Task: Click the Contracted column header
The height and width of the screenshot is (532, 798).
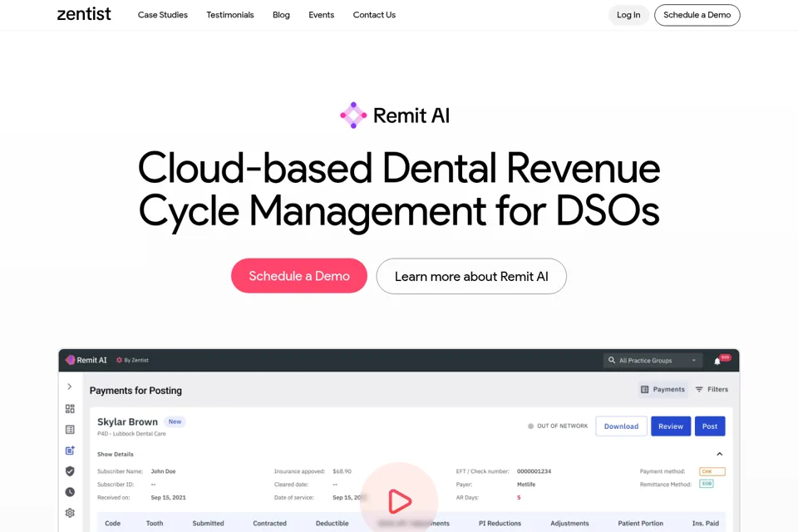Action: [x=269, y=524]
